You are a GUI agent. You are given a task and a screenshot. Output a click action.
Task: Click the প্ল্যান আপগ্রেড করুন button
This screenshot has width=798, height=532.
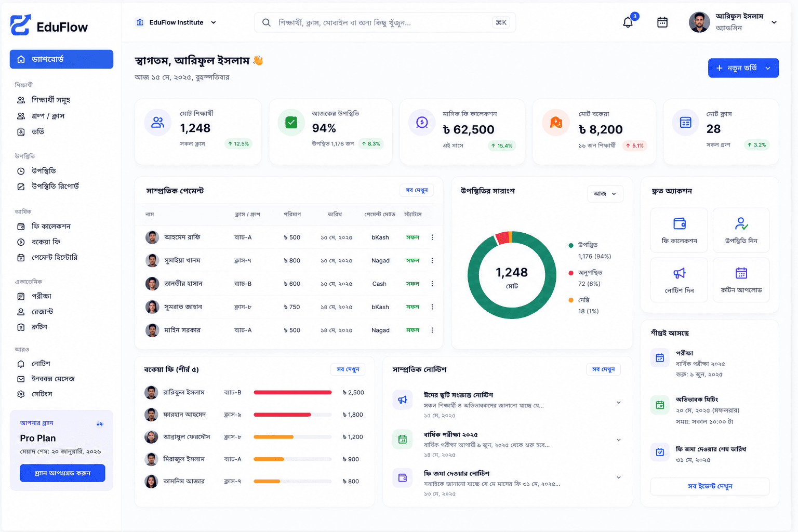(62, 473)
